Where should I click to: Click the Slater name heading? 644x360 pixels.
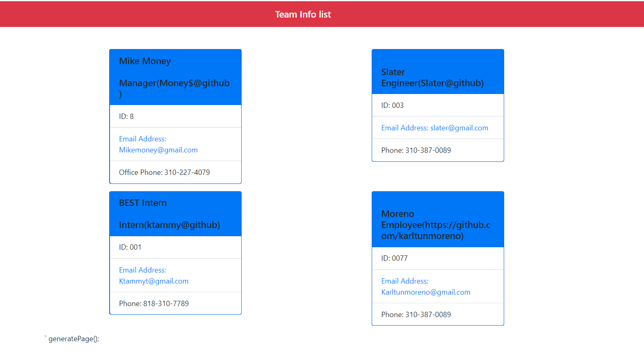[x=393, y=72]
